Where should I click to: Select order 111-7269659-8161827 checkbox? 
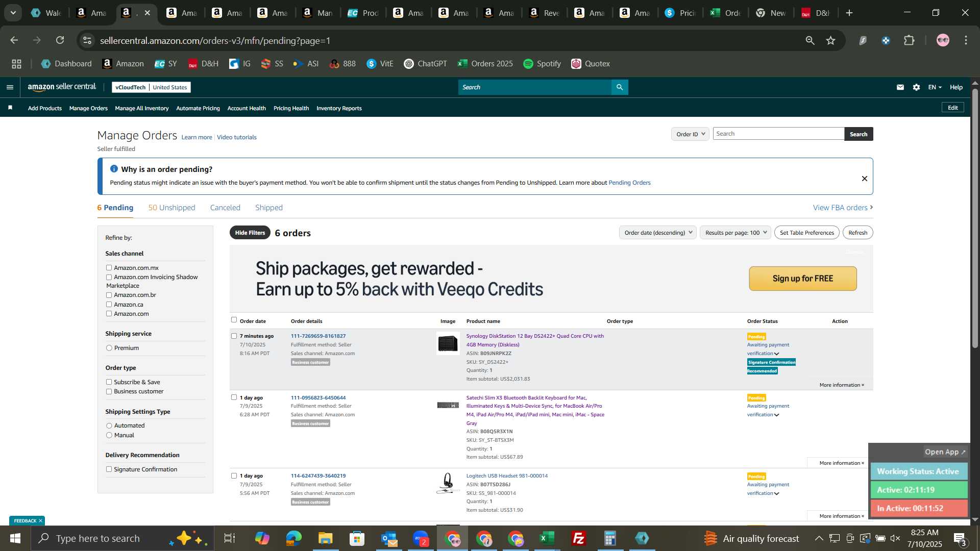click(x=234, y=336)
